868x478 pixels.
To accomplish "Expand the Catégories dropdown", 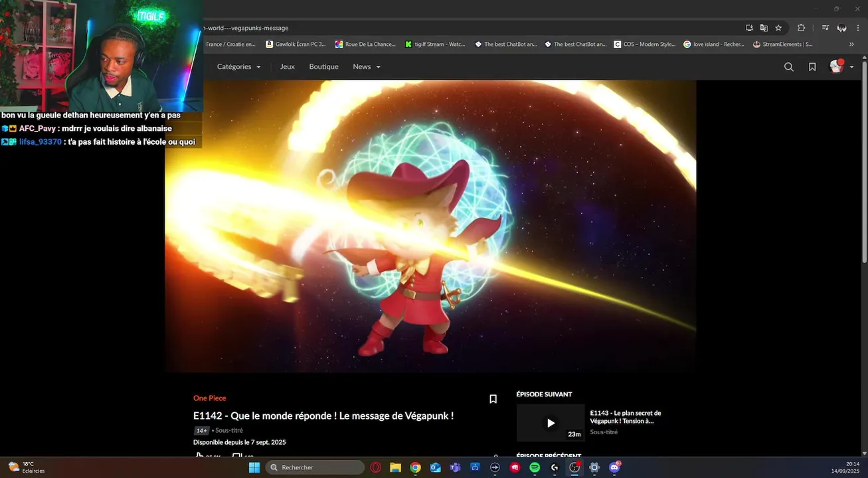I will 238,66.
